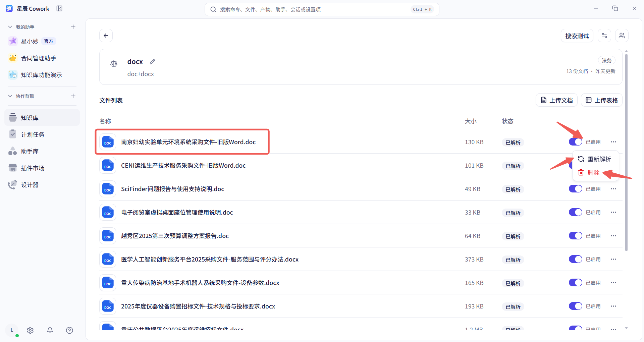The width and height of the screenshot is (644, 342).
Task: Open more options for 电子阅览室 file
Action: tap(613, 212)
